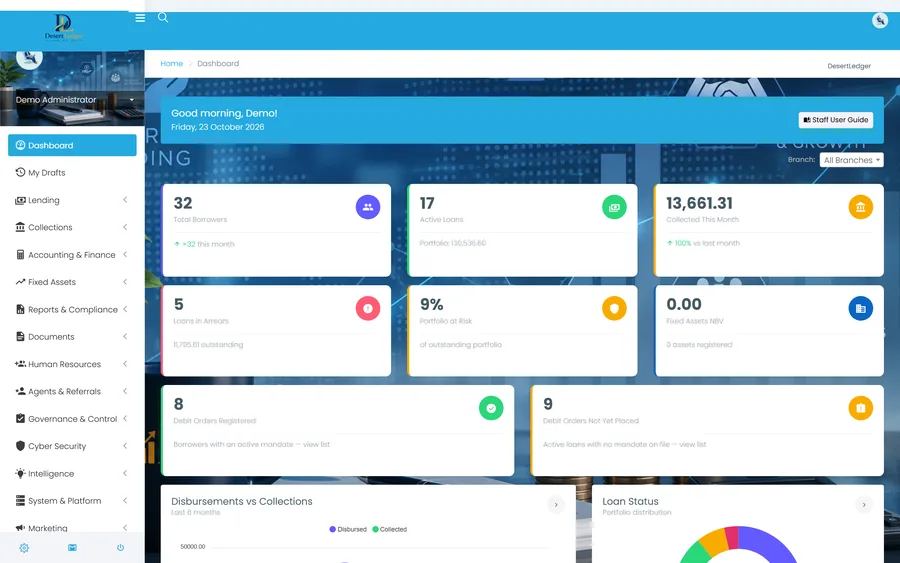This screenshot has height=563, width=900.
Task: Toggle the hamburger sidebar menu
Action: [140, 18]
